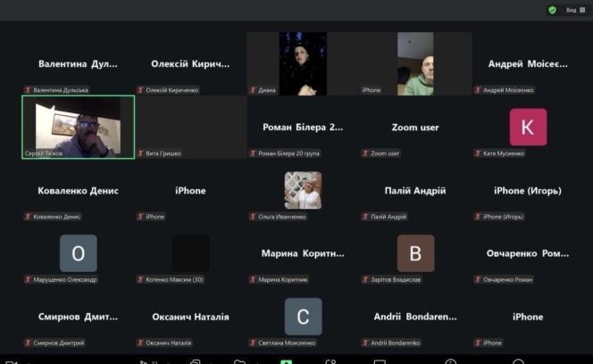
Task: Select the Zoom user participant tile
Action: click(415, 128)
